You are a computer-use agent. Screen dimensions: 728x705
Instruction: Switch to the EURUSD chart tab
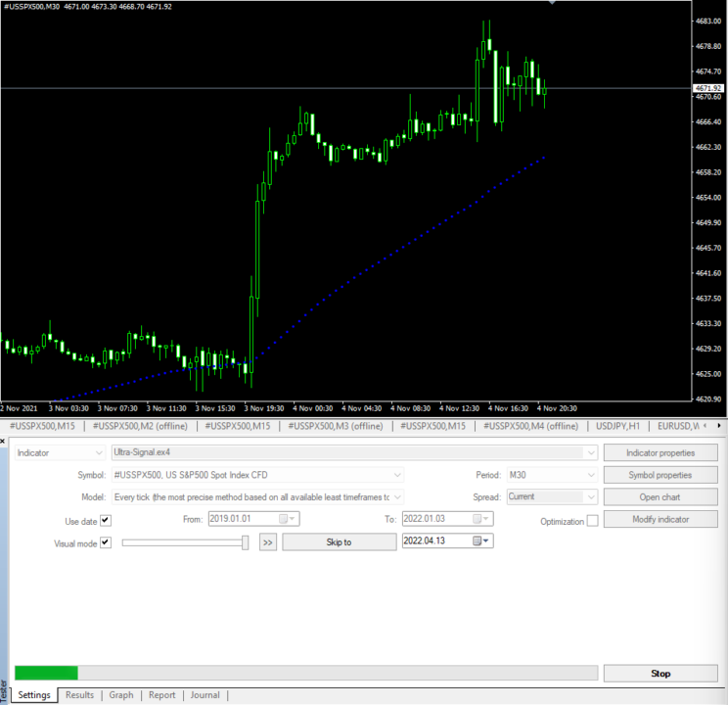678,426
